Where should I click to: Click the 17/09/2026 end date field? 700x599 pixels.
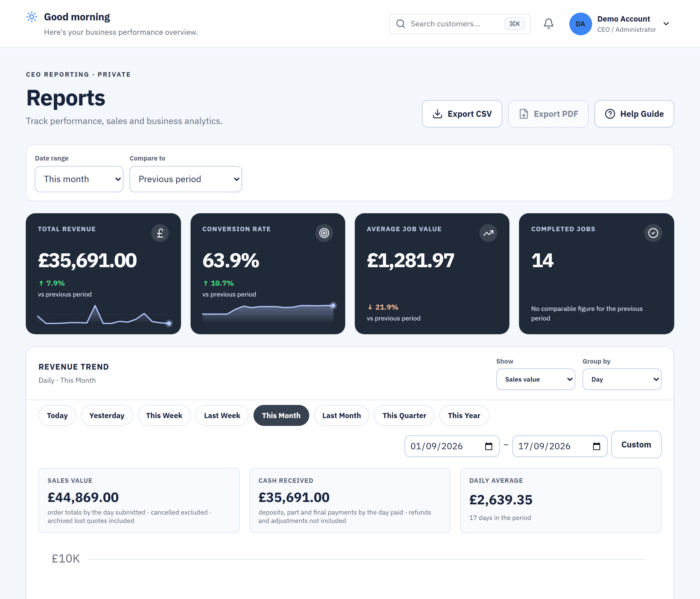(x=560, y=446)
